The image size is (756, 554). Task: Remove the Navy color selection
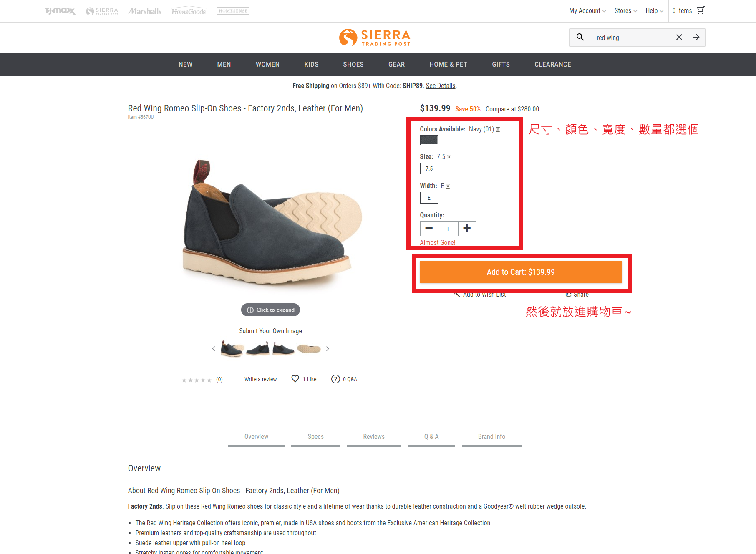(498, 130)
